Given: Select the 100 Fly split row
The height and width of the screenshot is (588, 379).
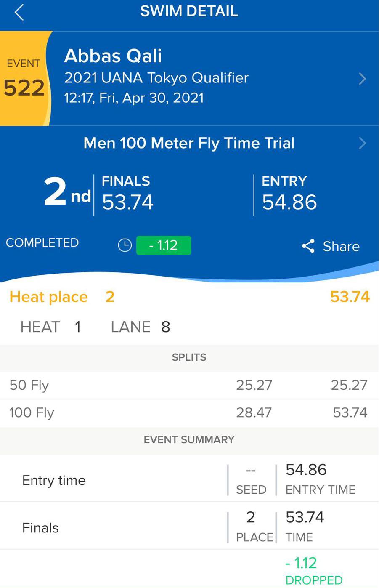Looking at the screenshot, I should (189, 413).
